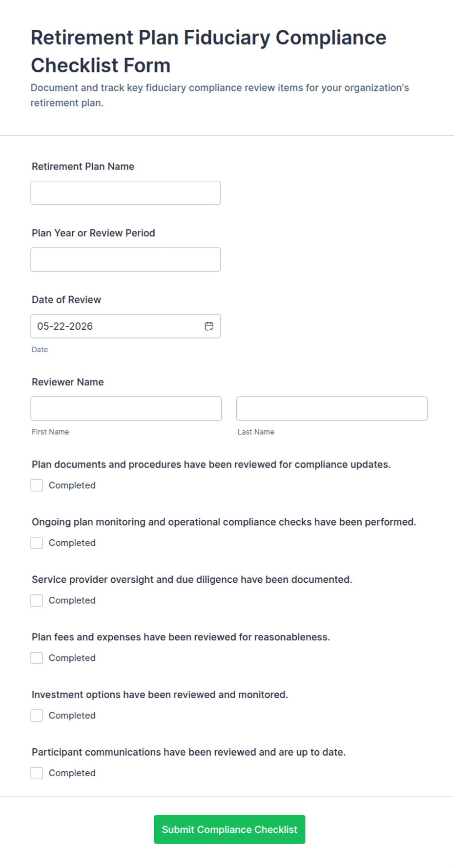
Task: Tick Completed for ongoing plan monitoring
Action: coord(37,543)
